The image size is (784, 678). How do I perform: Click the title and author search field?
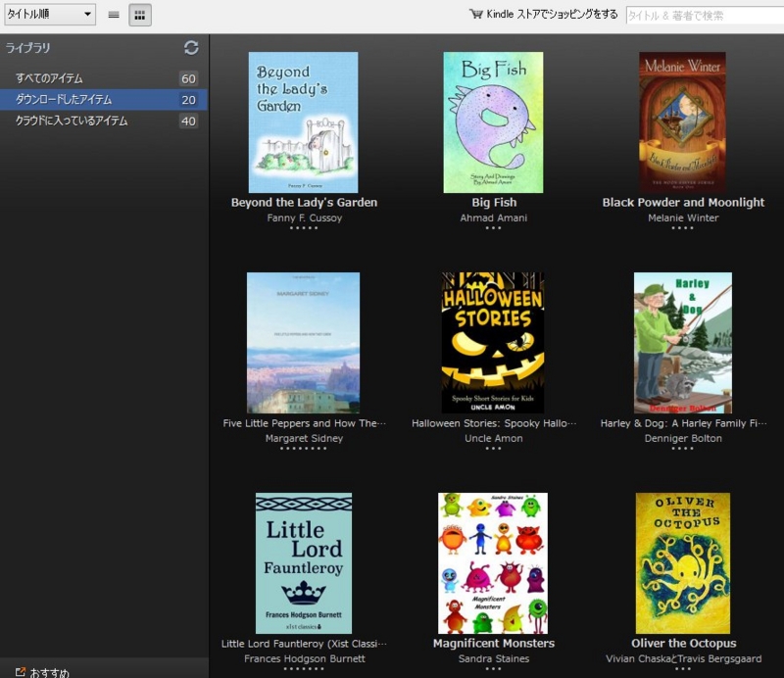click(x=705, y=16)
